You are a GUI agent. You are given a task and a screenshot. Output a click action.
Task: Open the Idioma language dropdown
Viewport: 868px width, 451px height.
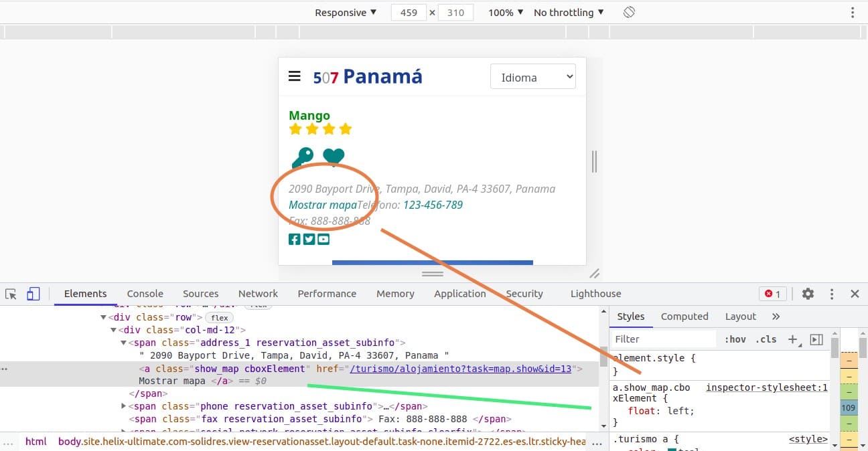tap(532, 77)
